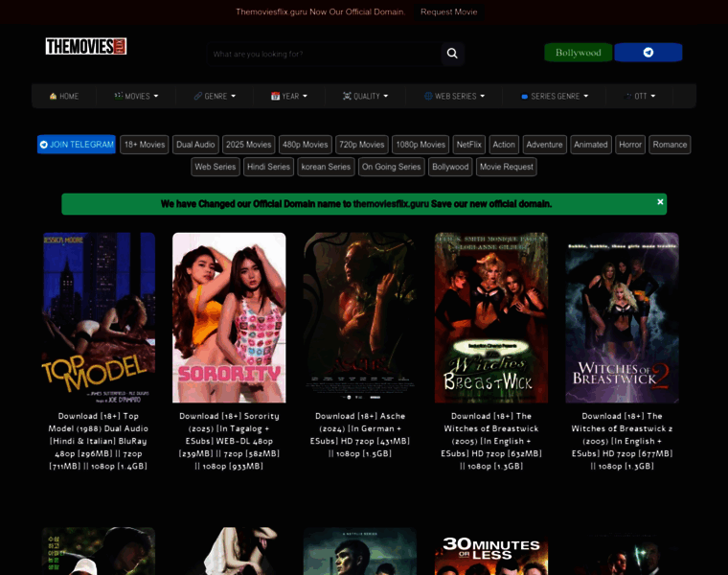The height and width of the screenshot is (575, 728).
Task: Open the Top Model poster thumbnail
Action: pyautogui.click(x=99, y=318)
